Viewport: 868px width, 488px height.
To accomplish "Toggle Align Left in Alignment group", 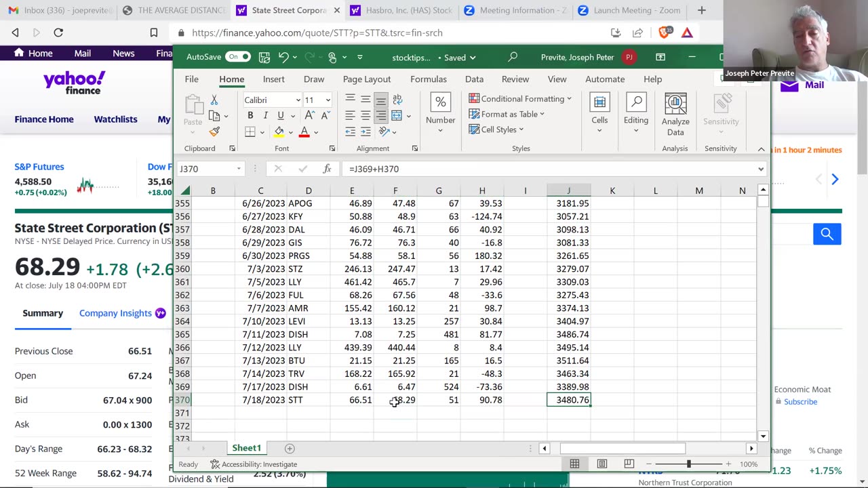I will [x=350, y=115].
